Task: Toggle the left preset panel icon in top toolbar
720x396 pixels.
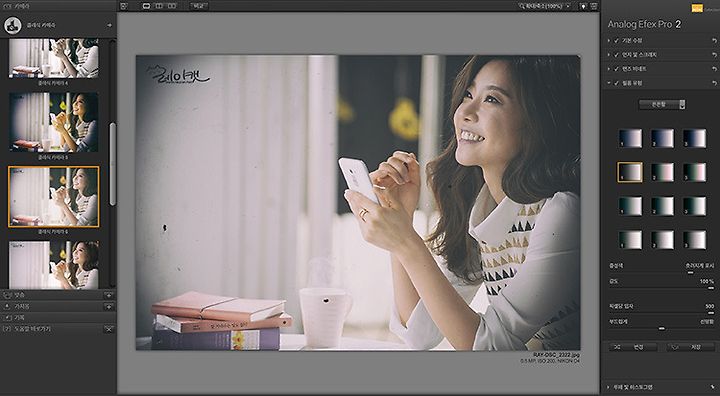Action: coord(124,6)
